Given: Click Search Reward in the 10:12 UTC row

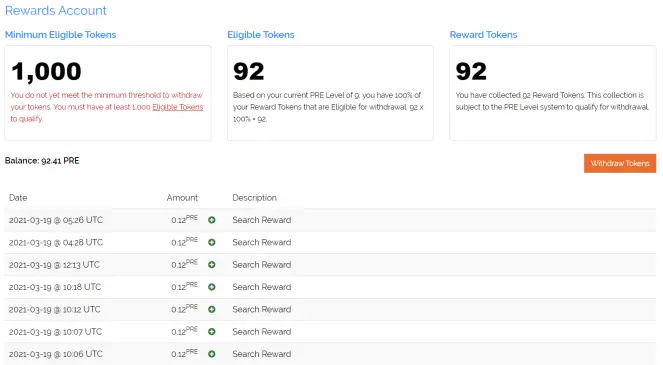Looking at the screenshot, I should [262, 310].
